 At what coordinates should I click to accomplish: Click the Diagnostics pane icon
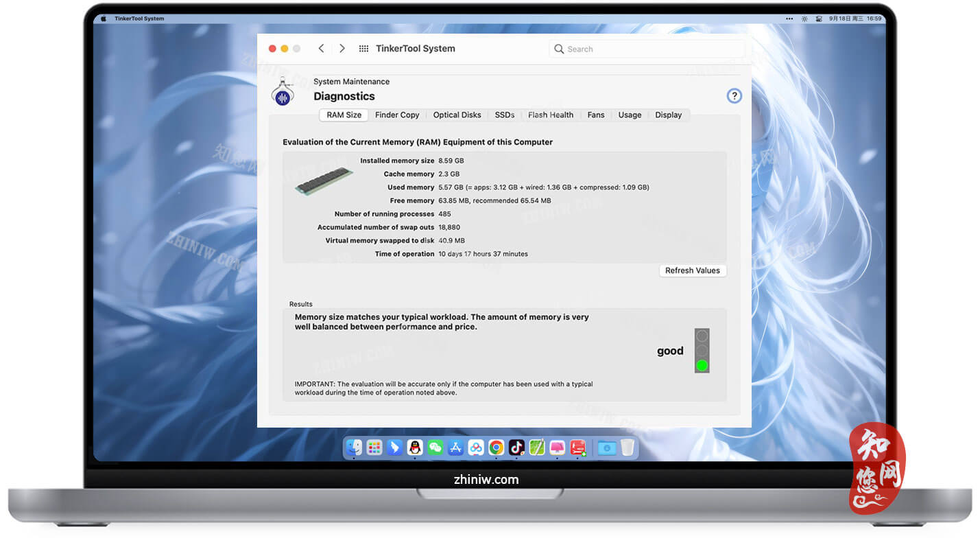[x=283, y=91]
